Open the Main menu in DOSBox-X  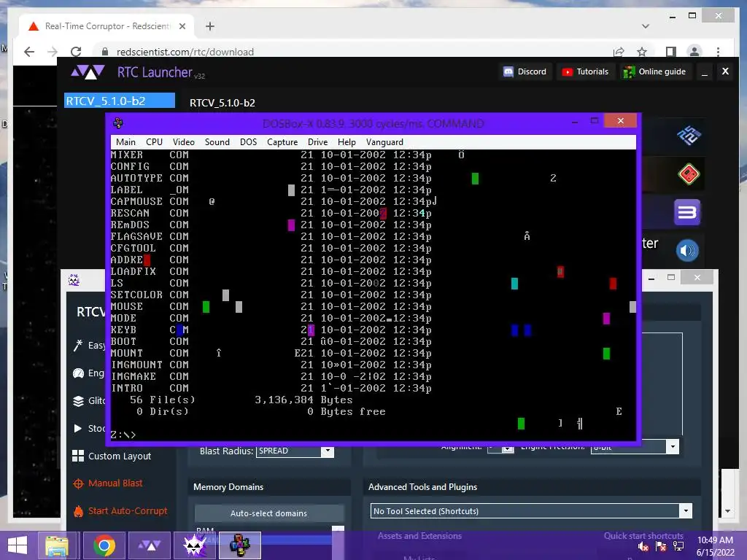point(125,142)
